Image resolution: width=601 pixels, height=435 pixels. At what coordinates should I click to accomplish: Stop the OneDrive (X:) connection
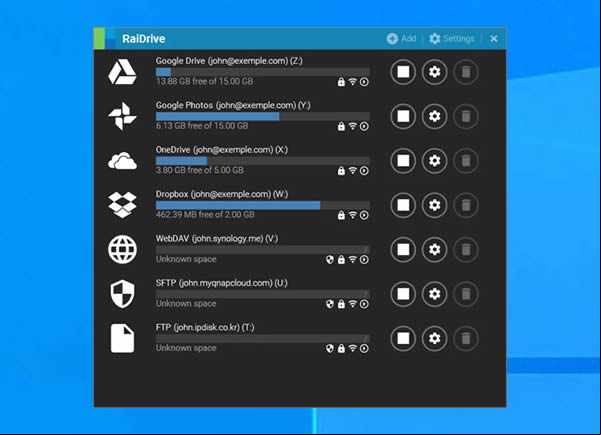coord(403,161)
